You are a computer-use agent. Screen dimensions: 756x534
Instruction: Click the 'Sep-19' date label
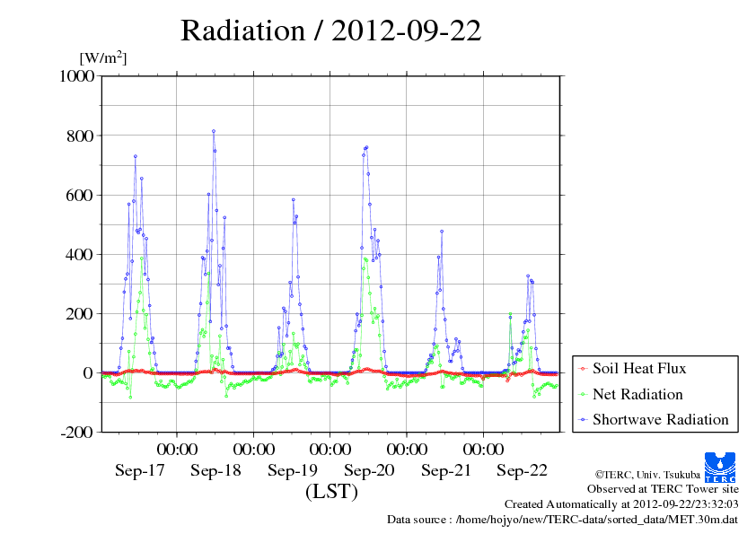(293, 470)
